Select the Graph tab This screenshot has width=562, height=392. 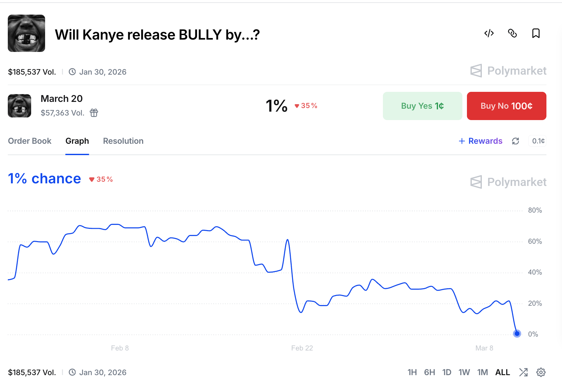click(x=77, y=141)
